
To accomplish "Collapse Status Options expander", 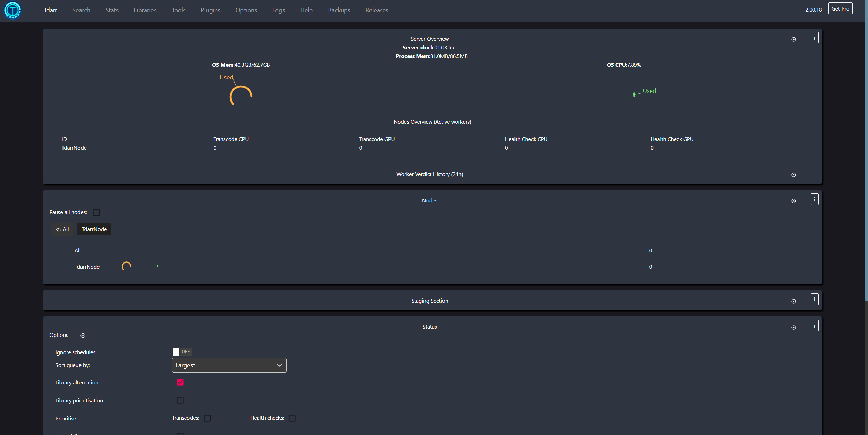I will (x=83, y=336).
